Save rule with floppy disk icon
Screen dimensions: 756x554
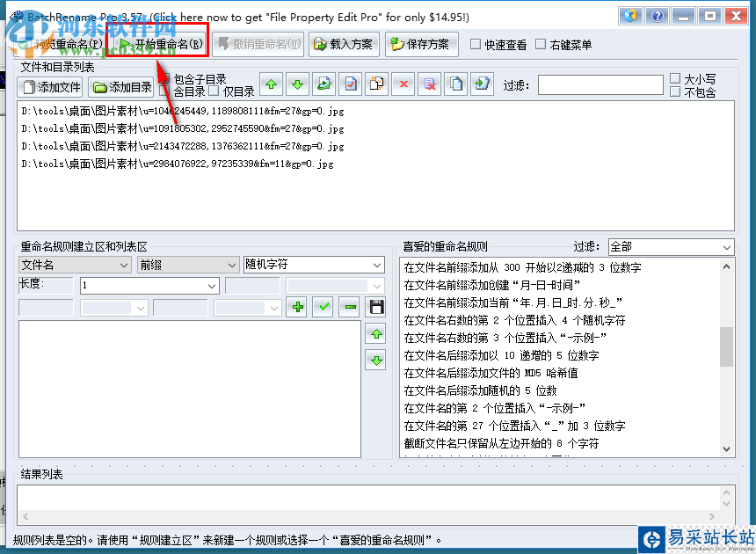pyautogui.click(x=376, y=307)
